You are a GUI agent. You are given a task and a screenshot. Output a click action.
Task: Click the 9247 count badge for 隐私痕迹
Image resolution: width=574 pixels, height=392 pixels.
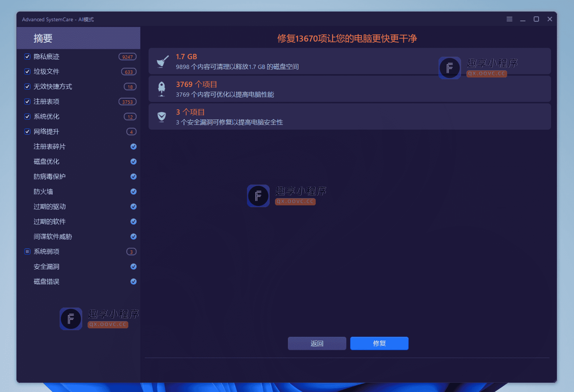(127, 57)
